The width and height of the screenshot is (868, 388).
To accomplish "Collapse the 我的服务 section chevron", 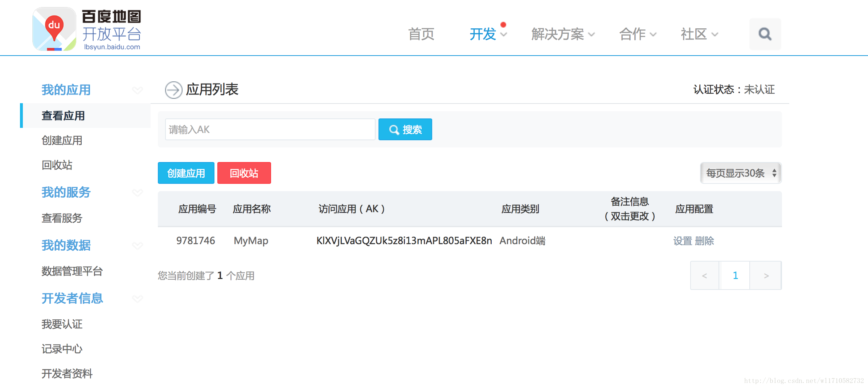I will pos(138,193).
